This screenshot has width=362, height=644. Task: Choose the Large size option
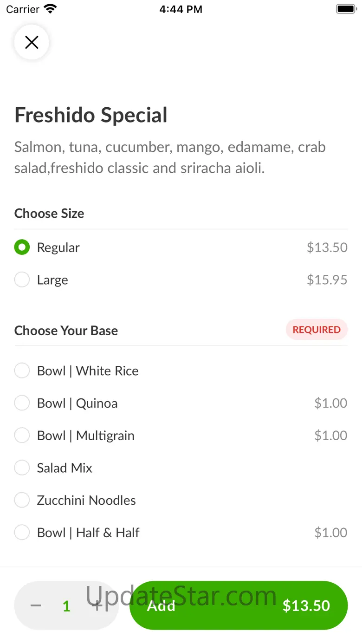(x=22, y=280)
